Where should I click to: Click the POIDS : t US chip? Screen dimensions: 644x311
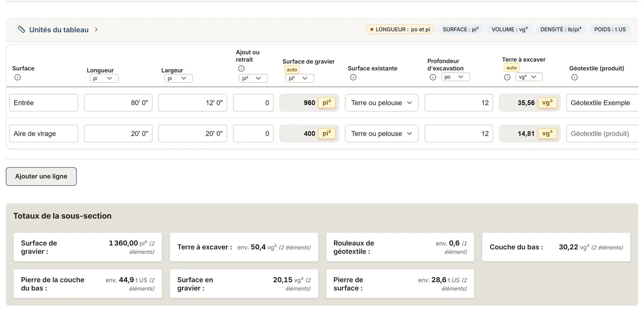pos(610,29)
